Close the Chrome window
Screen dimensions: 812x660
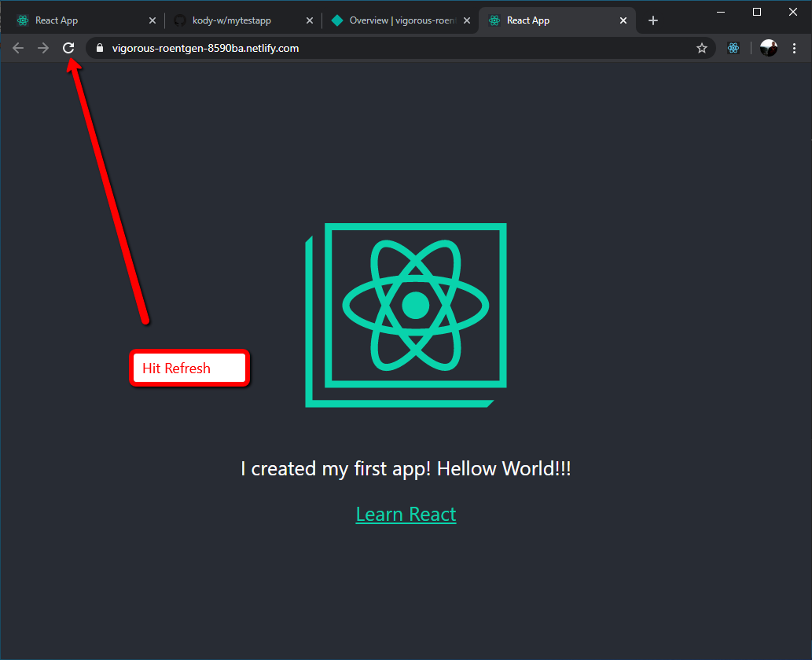pos(793,12)
